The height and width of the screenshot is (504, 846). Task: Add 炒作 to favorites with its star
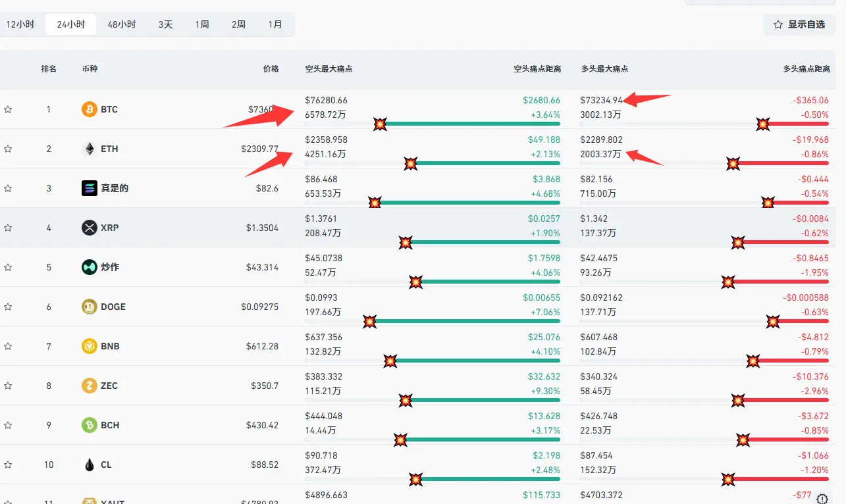click(x=8, y=267)
